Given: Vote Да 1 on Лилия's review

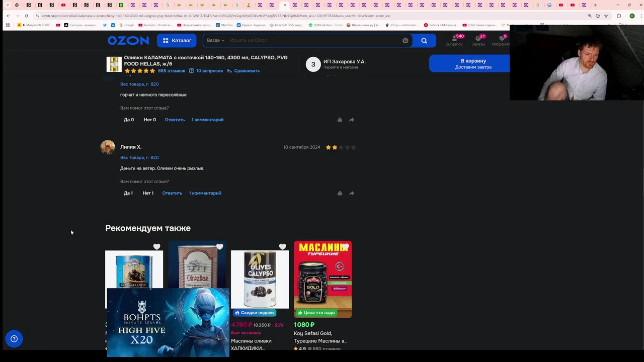Looking at the screenshot, I should (x=128, y=193).
